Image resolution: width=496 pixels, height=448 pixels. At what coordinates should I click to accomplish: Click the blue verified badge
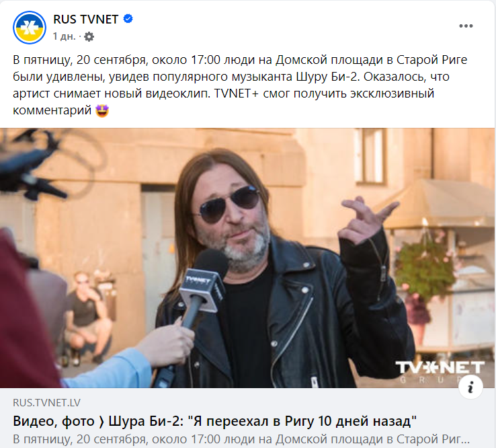coord(128,19)
